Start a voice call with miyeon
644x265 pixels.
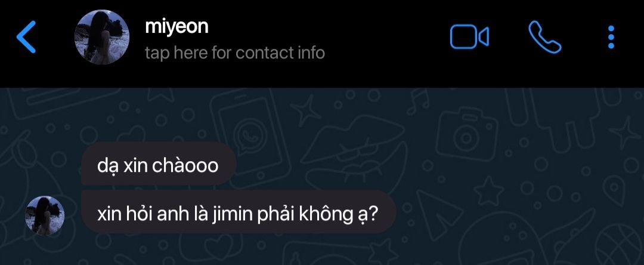point(544,37)
